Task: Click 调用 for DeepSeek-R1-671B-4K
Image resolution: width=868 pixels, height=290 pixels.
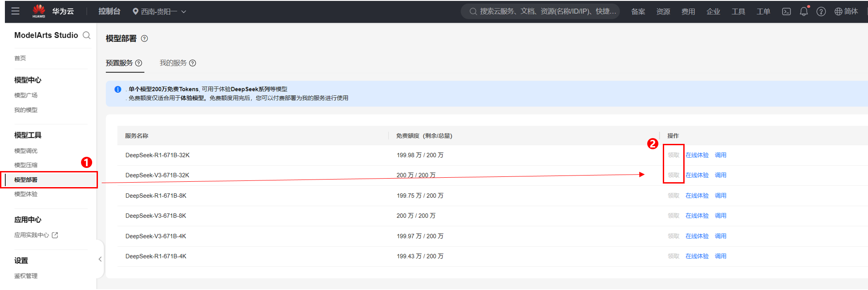Action: [721, 257]
